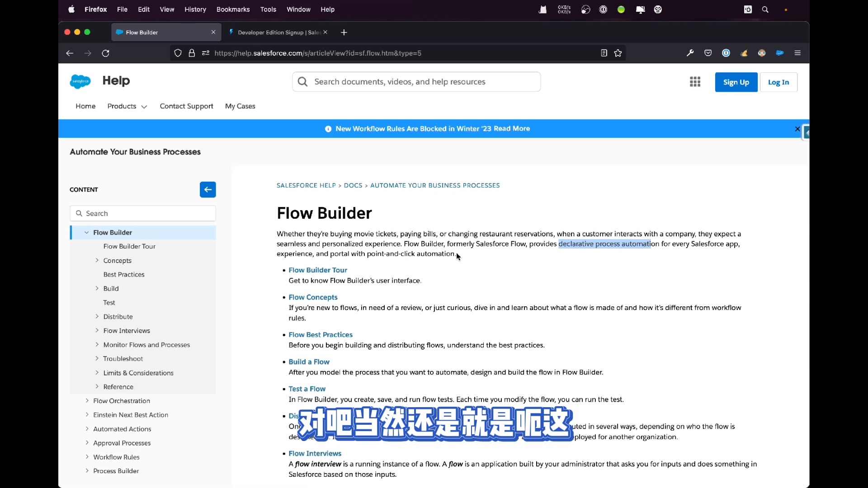Click the apps grid icon top right

pyautogui.click(x=696, y=82)
